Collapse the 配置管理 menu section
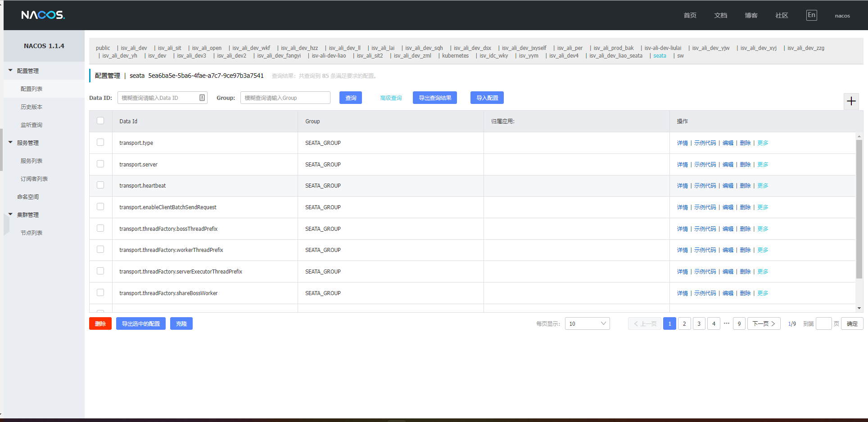Viewport: 868px width, 422px height. click(x=11, y=71)
